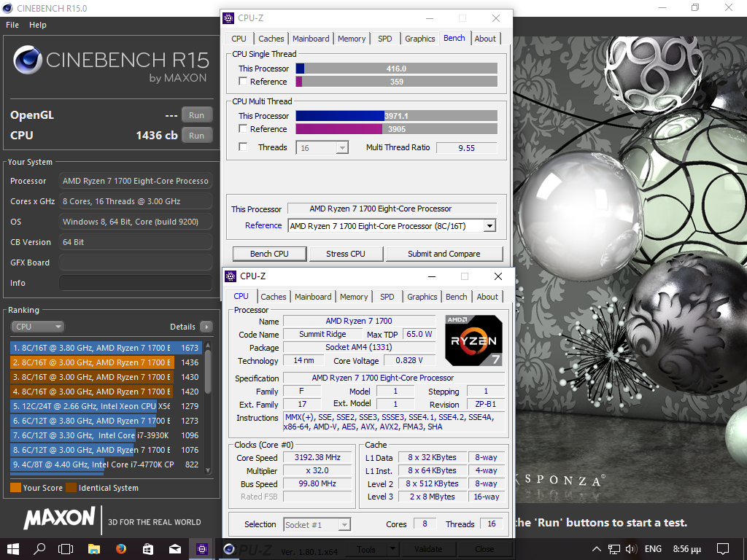Viewport: 747px width, 560px height.
Task: Open the Help menu in Cinebench
Action: coord(38,25)
